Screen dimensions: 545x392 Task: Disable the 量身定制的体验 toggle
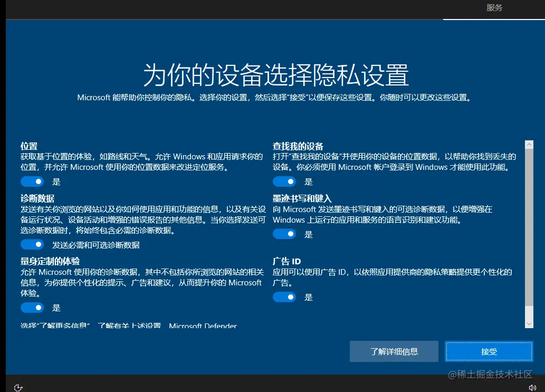(32, 308)
